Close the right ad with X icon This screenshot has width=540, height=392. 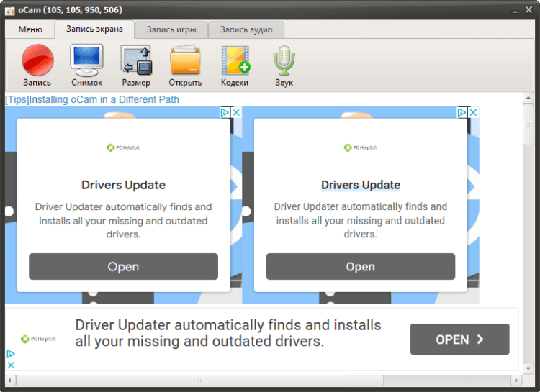pos(474,112)
